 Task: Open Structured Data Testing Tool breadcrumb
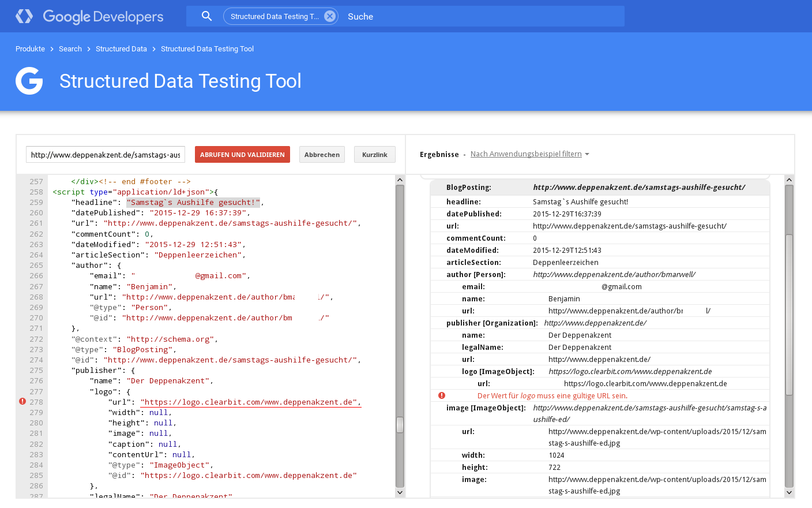(207, 49)
